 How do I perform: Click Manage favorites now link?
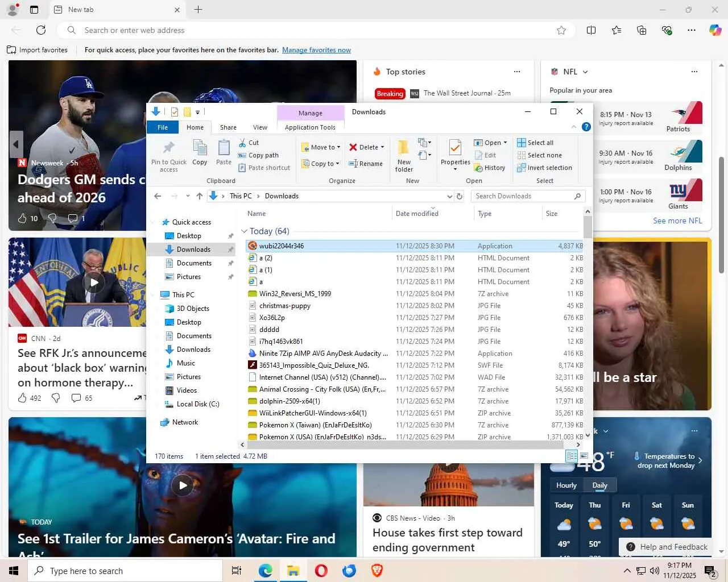316,50
